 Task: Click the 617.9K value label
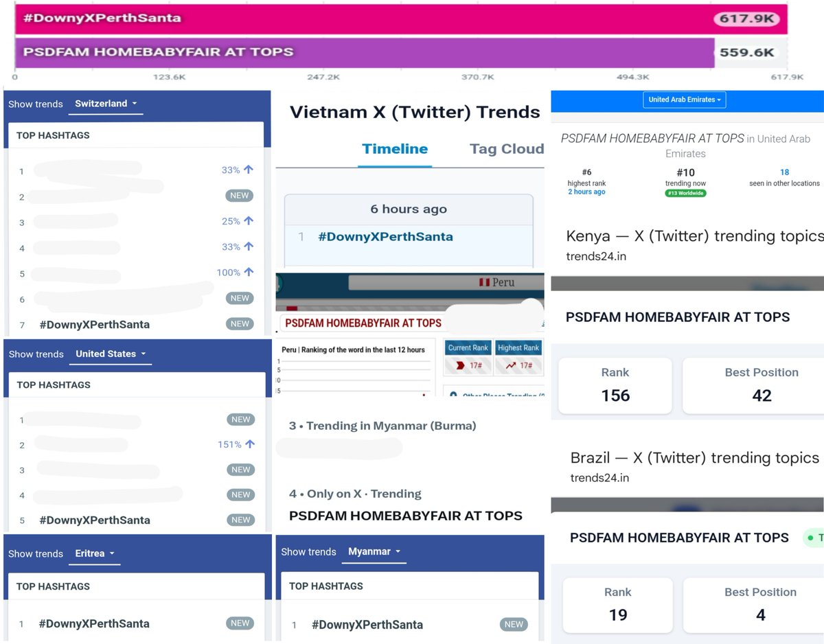click(x=748, y=19)
